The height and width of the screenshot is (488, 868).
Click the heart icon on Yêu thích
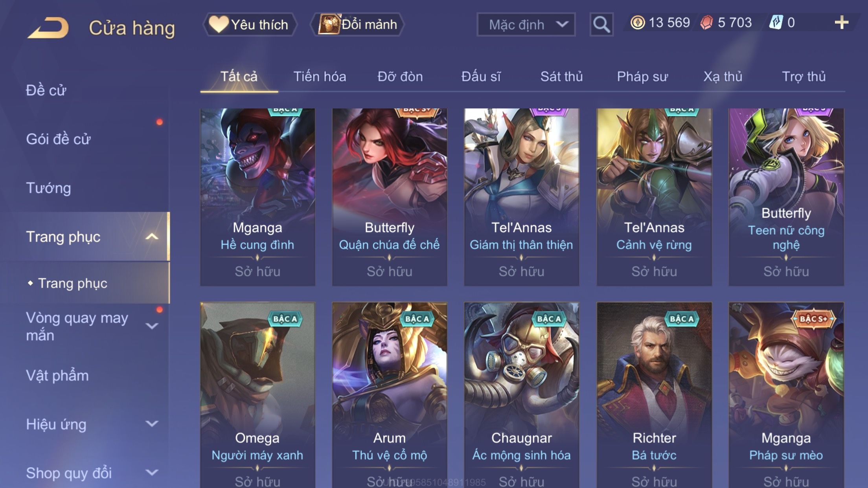point(219,24)
